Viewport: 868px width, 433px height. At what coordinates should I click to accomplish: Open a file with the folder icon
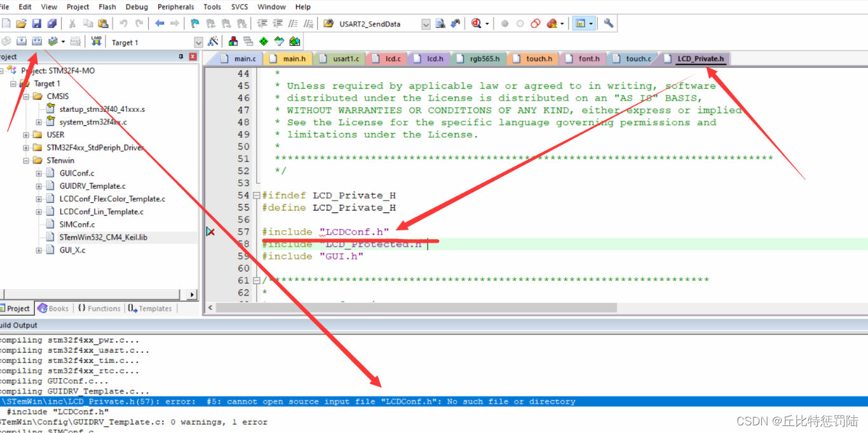tap(21, 24)
